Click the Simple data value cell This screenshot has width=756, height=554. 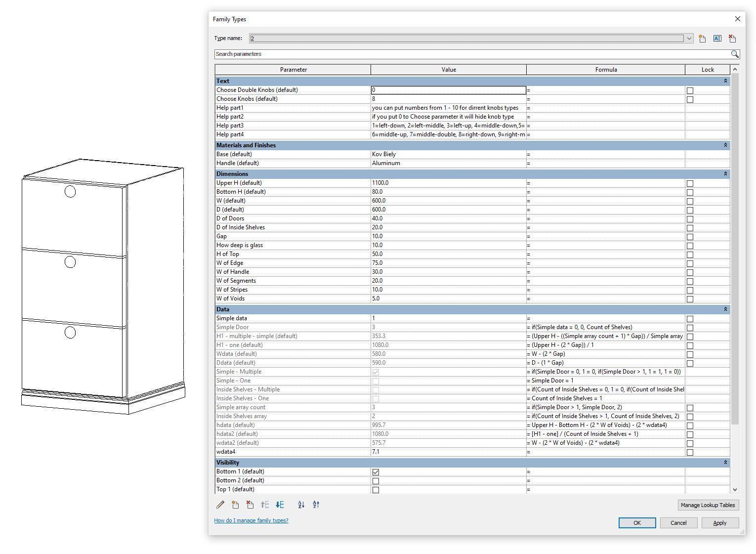(x=448, y=318)
